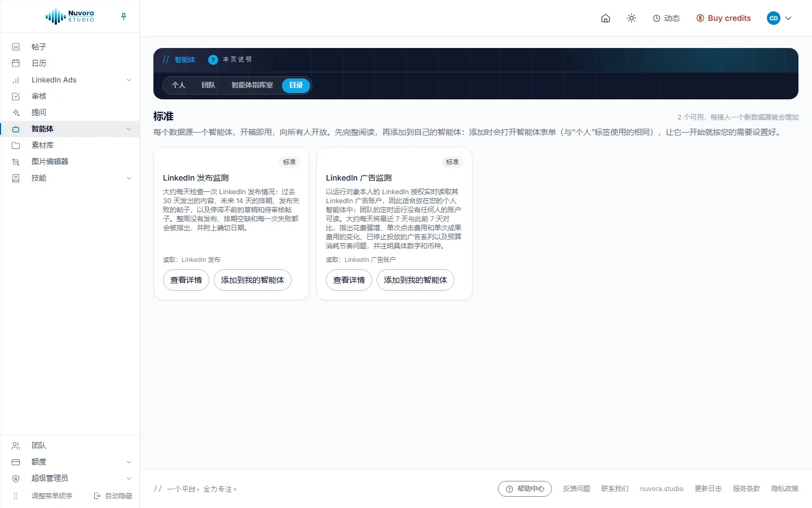Click 查看详情 for LinkedIn 广告监测
This screenshot has width=812, height=508.
coord(349,280)
